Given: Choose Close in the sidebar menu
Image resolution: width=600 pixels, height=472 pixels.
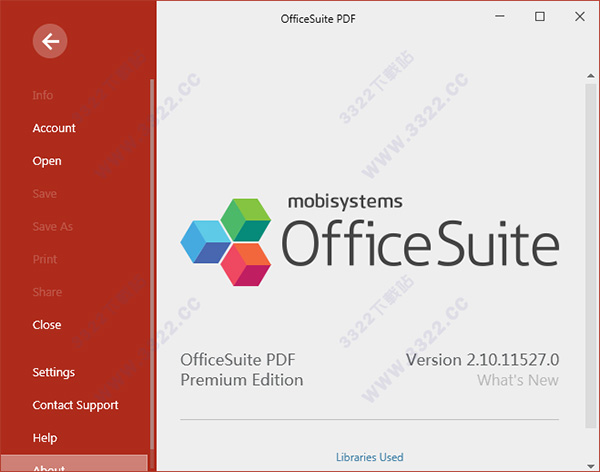Looking at the screenshot, I should [47, 325].
